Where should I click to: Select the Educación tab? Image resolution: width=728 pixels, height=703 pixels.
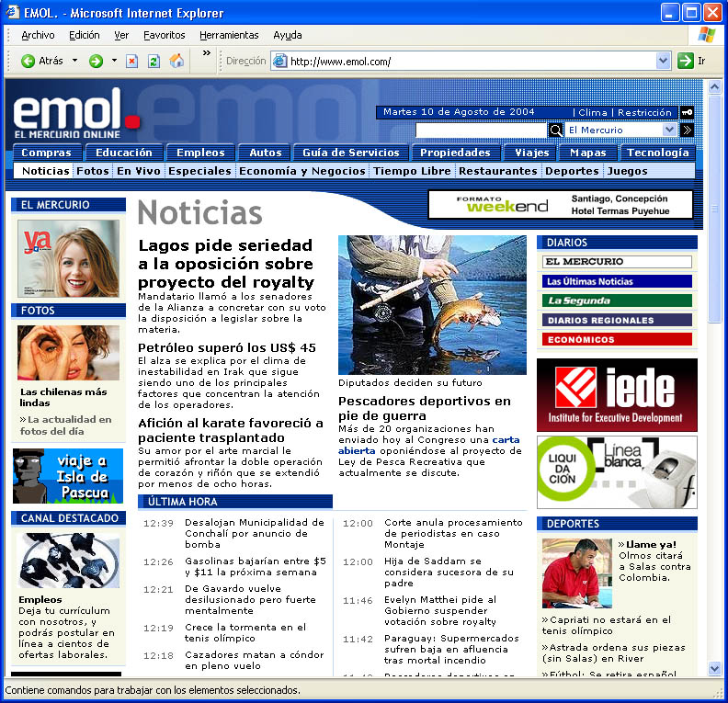tap(124, 153)
